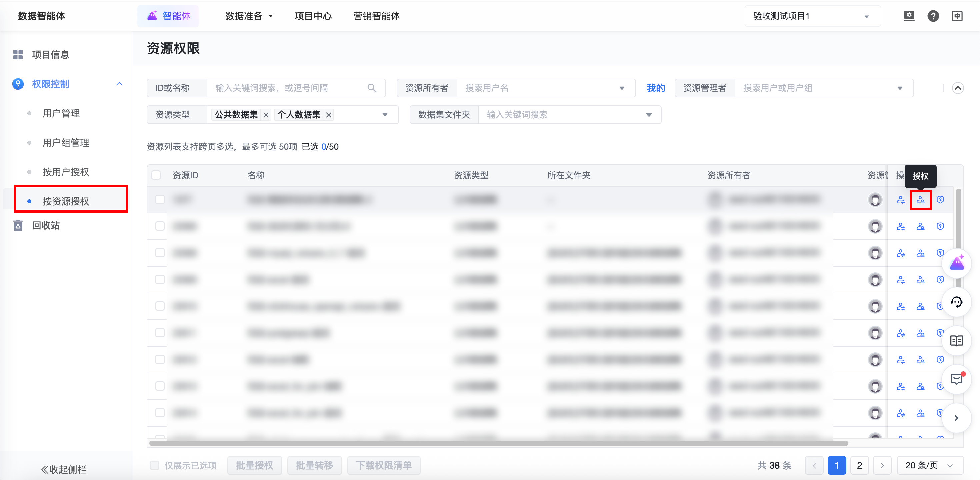Click the feedback message icon with red dot
980x480 pixels.
956,379
